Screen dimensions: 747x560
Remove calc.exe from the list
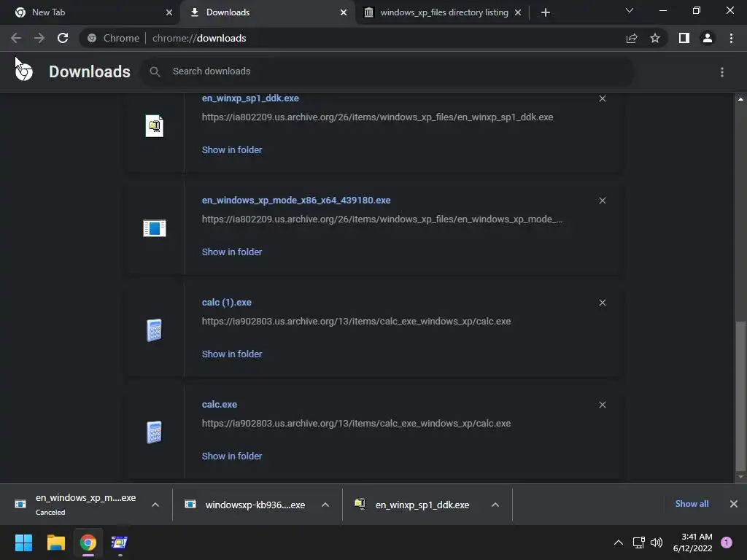click(603, 405)
